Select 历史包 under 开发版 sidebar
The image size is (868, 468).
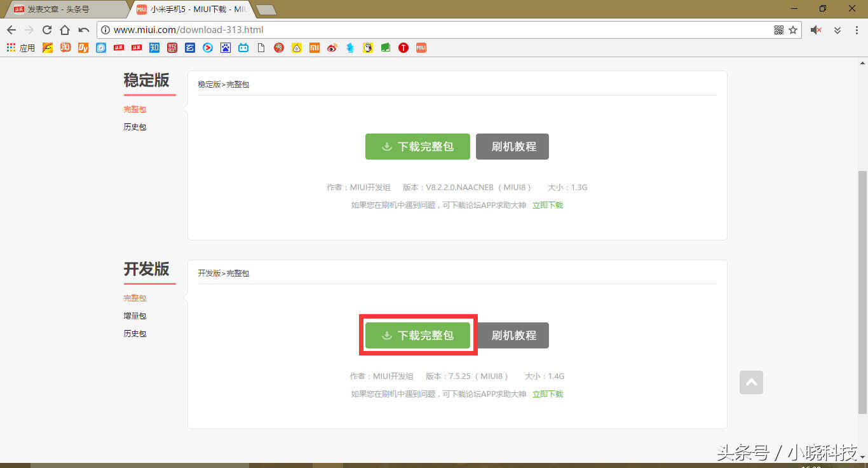tap(135, 334)
